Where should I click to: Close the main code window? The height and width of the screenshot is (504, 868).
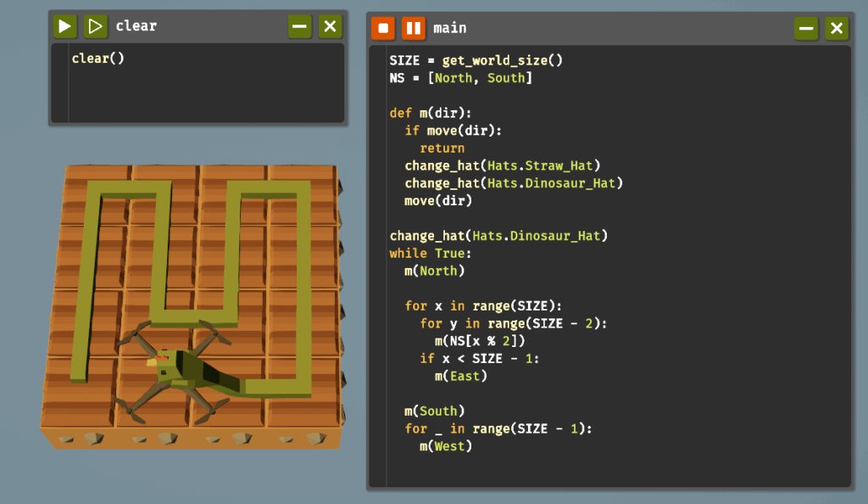pyautogui.click(x=837, y=28)
